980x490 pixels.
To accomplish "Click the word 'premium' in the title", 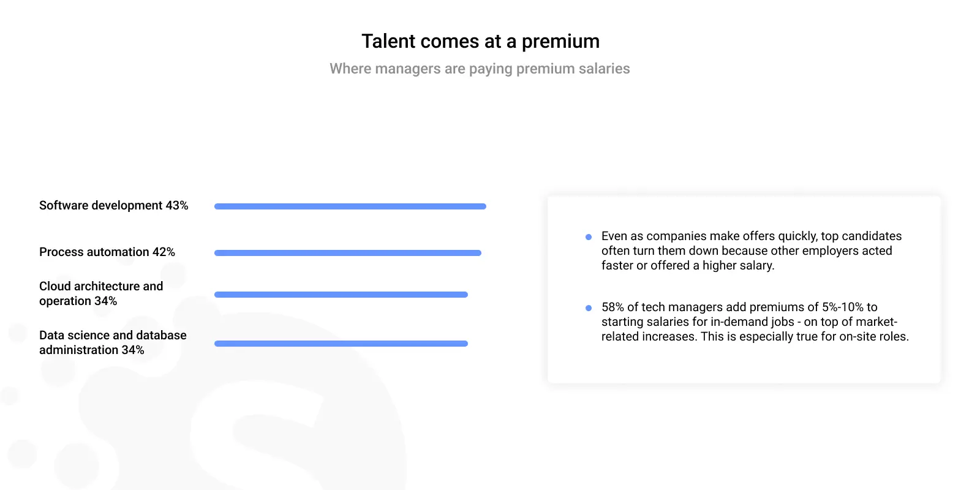I will tap(560, 42).
